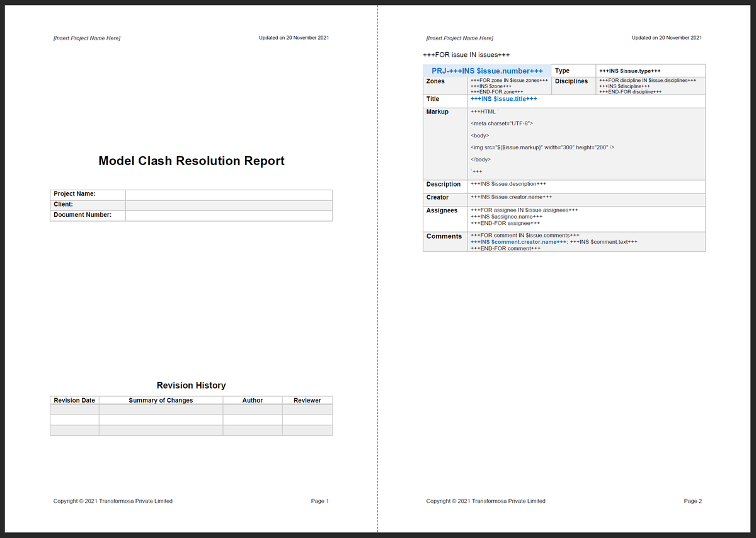
Task: Click page 1 copyright footer text
Action: point(113,501)
